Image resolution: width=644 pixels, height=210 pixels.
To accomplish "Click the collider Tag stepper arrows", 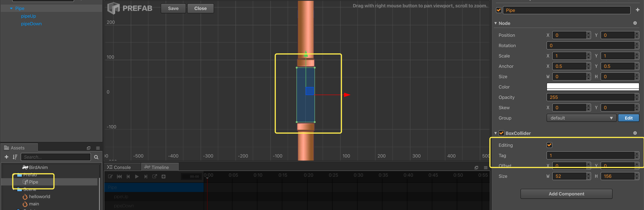I will [637, 155].
